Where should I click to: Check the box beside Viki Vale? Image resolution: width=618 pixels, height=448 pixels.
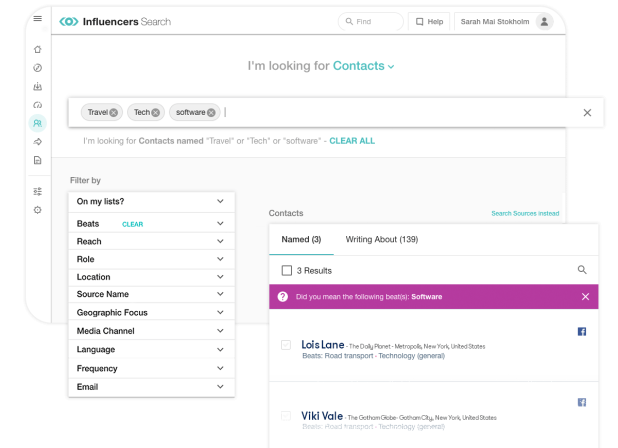point(286,415)
